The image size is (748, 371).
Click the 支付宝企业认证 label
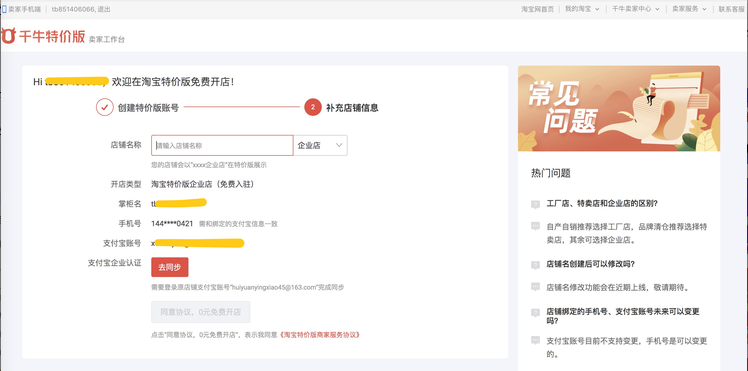point(114,263)
